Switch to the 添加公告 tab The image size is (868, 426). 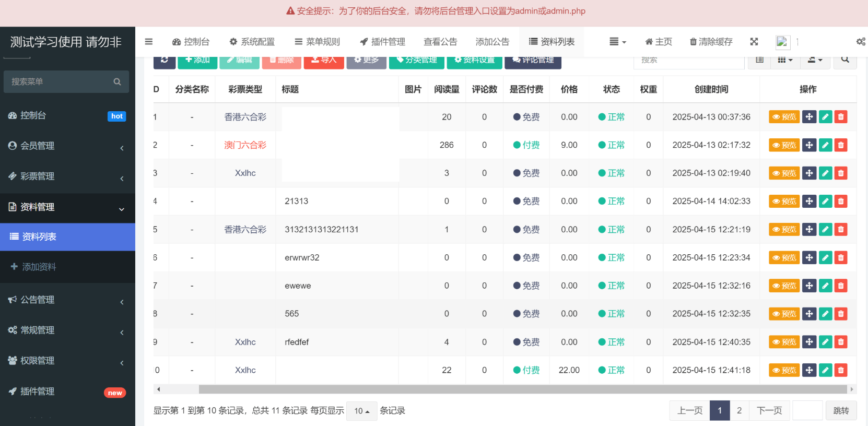[492, 42]
